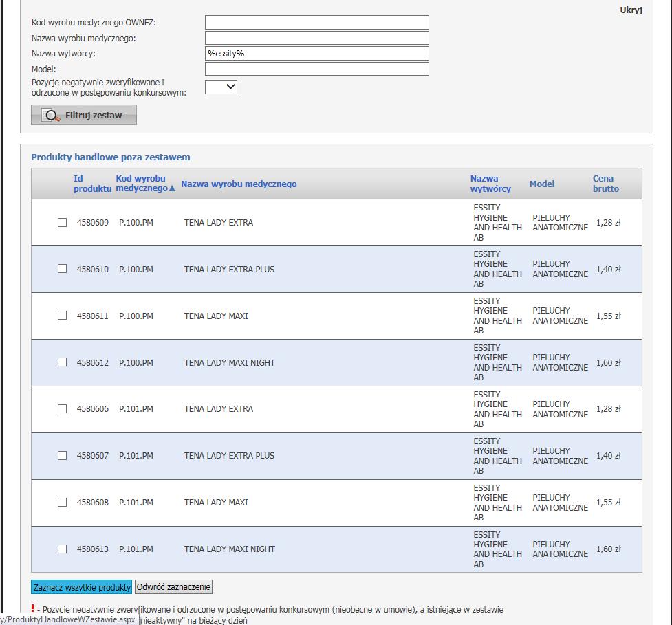
Task: Click price 1,60 zł in row 4580612
Action: click(608, 362)
